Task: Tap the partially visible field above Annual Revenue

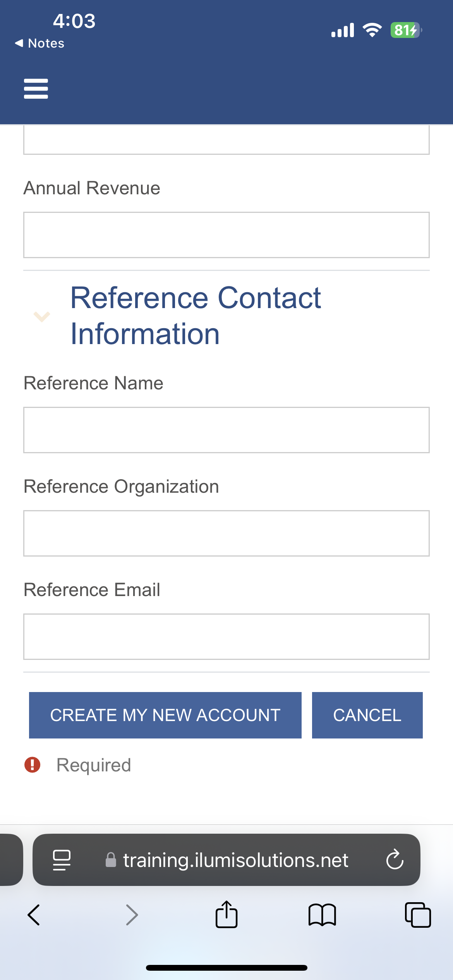Action: [x=226, y=140]
